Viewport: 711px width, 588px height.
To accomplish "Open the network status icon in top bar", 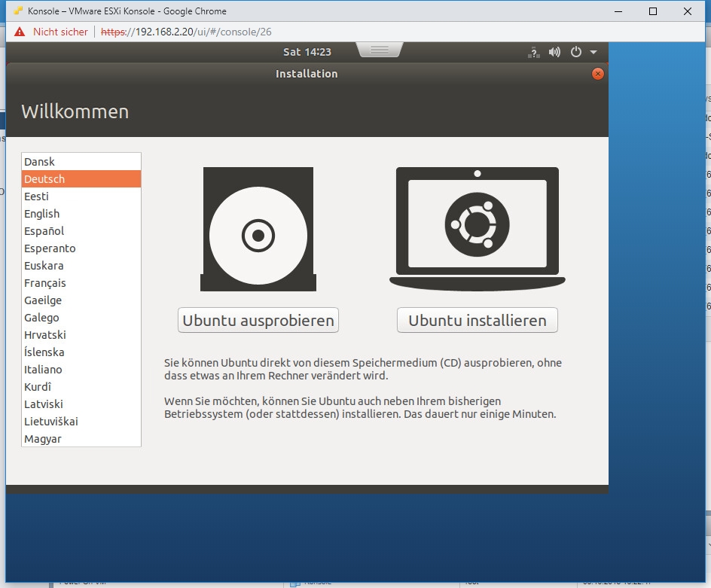I will click(534, 52).
